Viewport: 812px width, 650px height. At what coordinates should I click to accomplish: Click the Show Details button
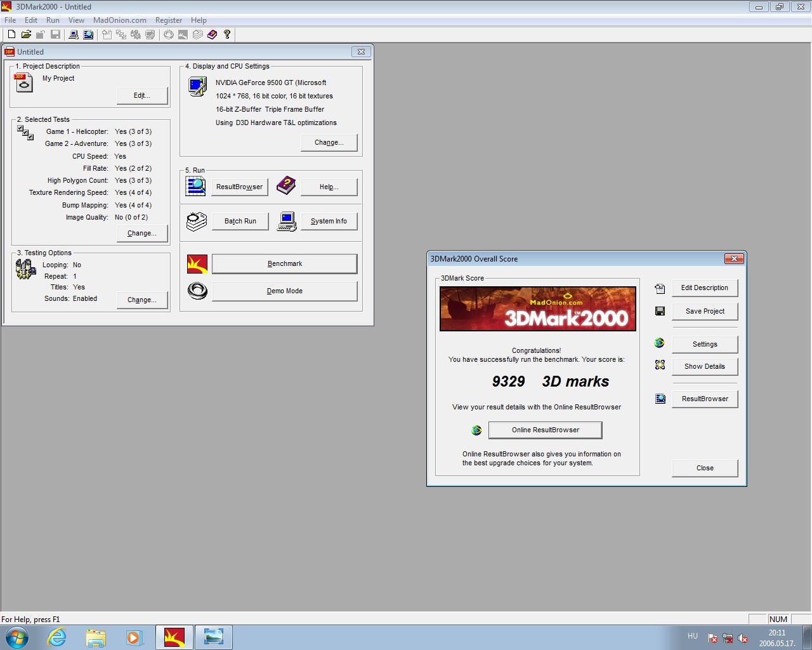point(705,367)
